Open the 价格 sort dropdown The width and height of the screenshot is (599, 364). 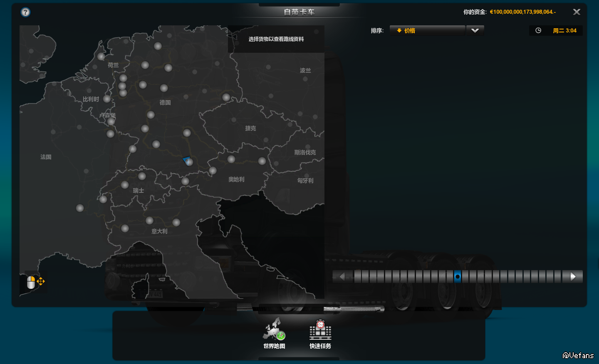click(427, 30)
